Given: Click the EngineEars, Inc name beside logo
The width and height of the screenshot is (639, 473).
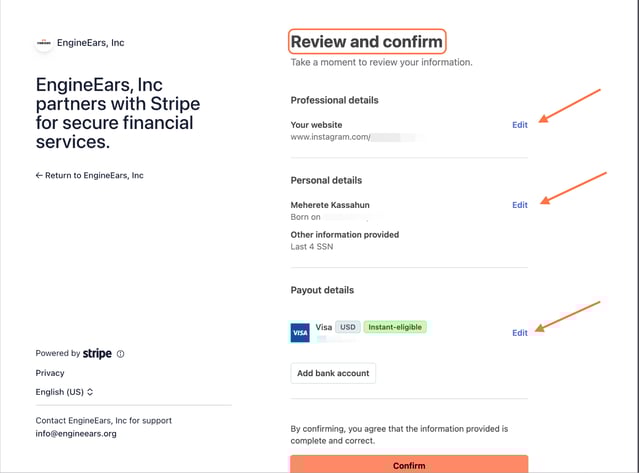Looking at the screenshot, I should point(91,43).
